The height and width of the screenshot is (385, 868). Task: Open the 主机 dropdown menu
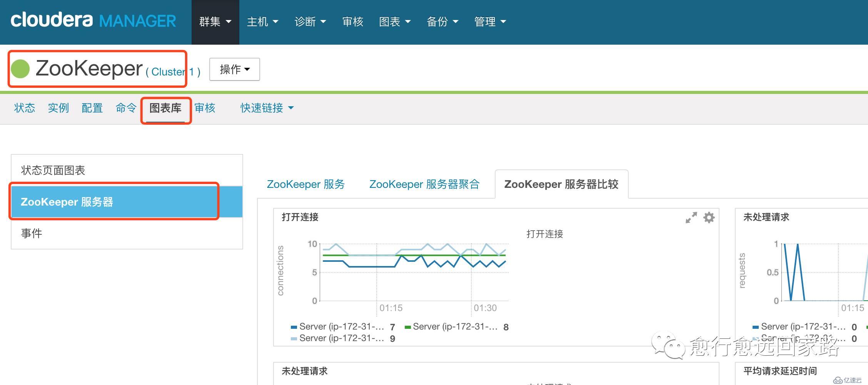pyautogui.click(x=262, y=22)
